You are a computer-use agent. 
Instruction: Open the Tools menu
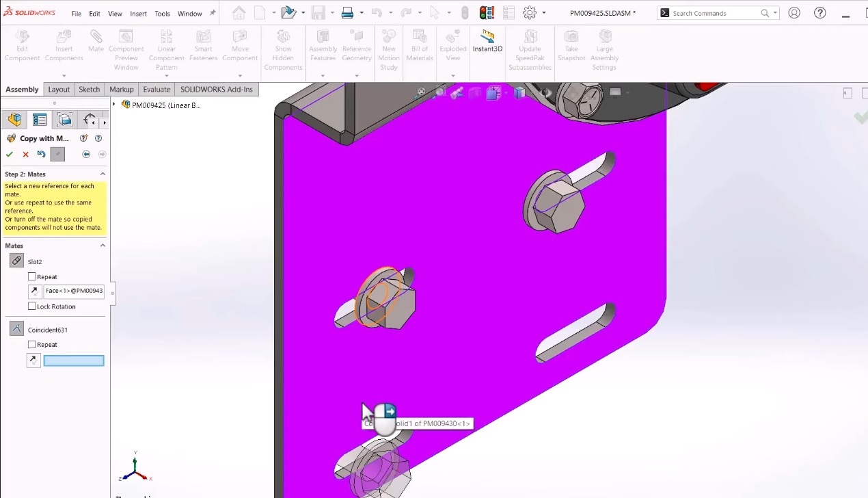[x=162, y=14]
